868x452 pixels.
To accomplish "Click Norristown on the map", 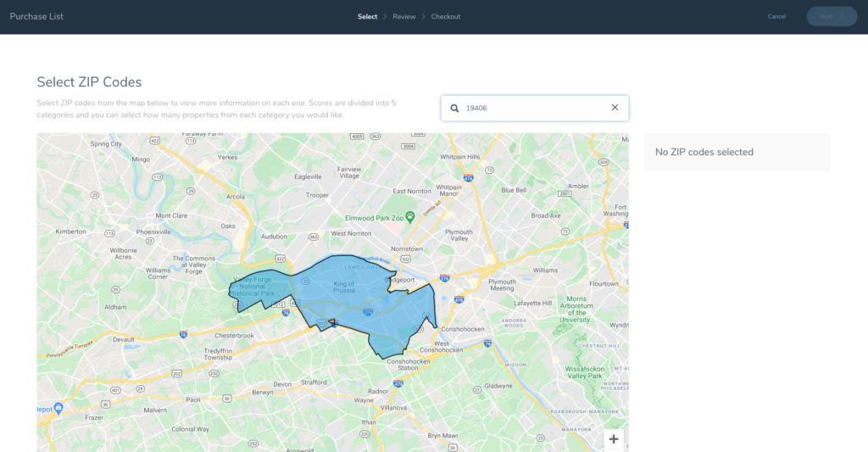I will [x=405, y=248].
